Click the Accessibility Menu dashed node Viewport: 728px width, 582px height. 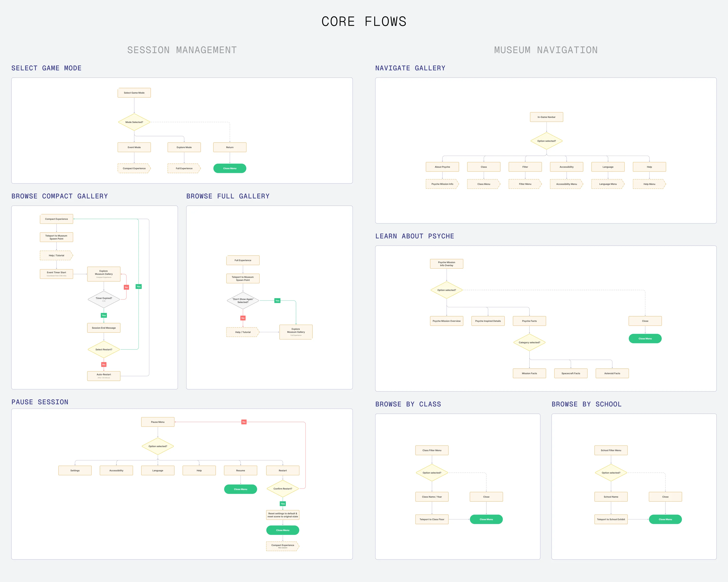566,184
